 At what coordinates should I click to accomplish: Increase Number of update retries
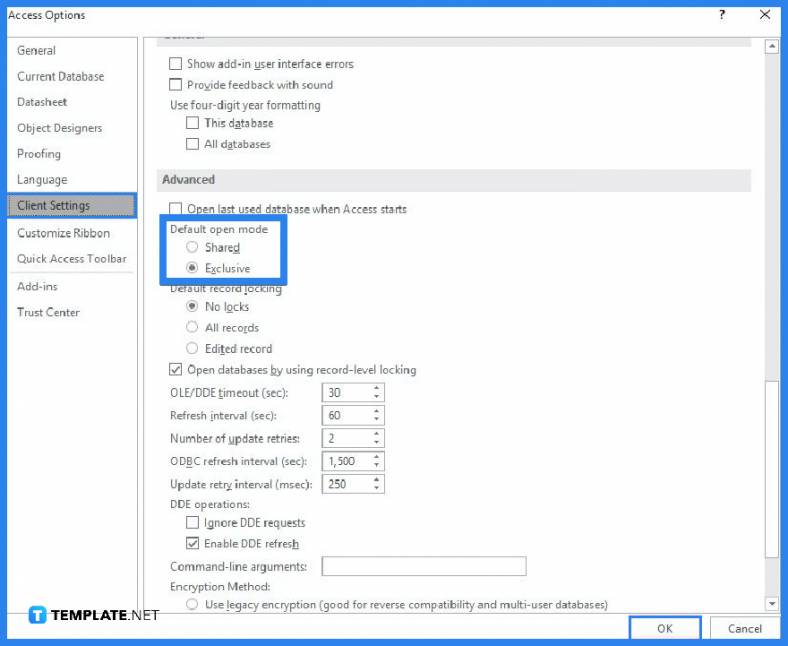coord(376,434)
